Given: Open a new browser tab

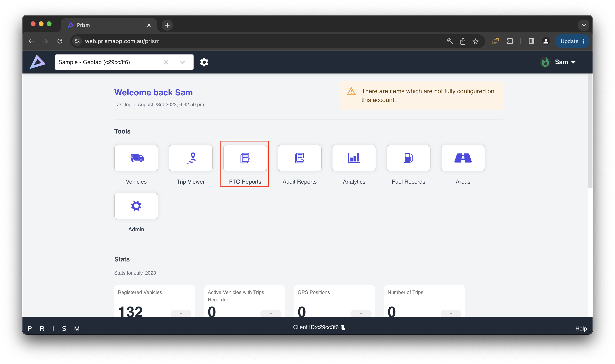Looking at the screenshot, I should (x=167, y=25).
